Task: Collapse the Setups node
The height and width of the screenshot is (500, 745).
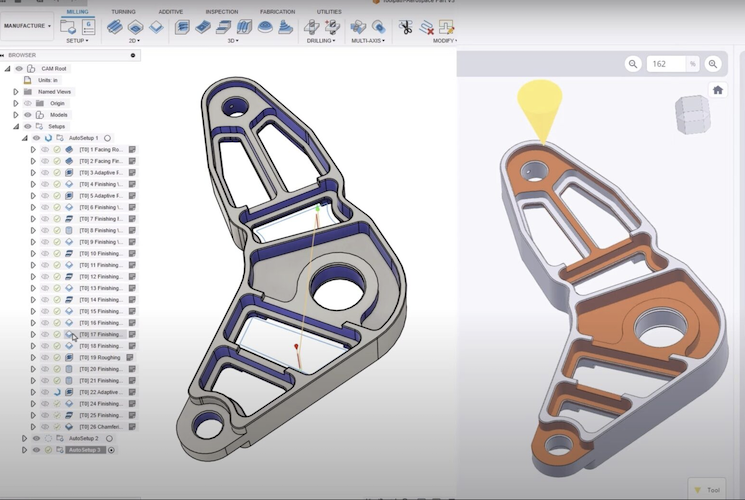Action: 16,126
